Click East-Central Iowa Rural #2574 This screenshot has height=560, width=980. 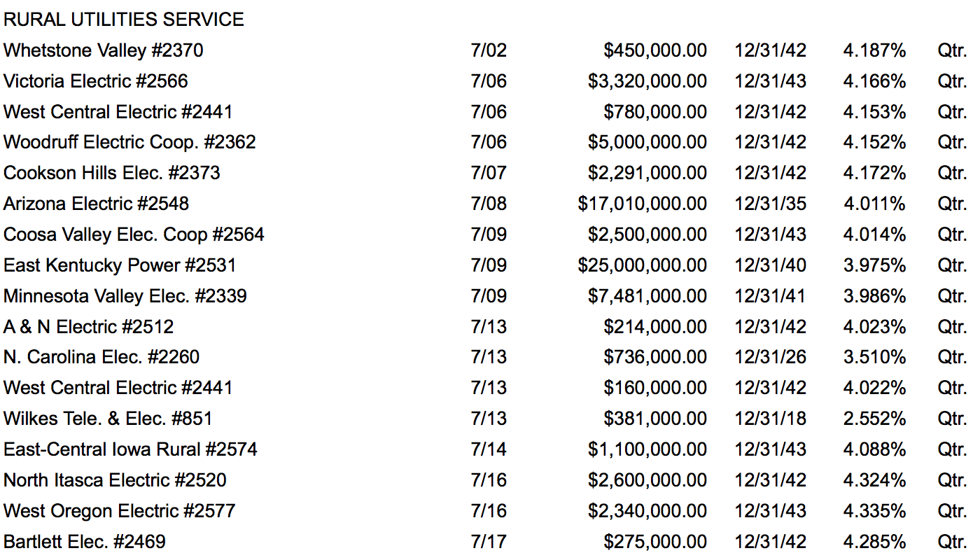click(x=130, y=449)
